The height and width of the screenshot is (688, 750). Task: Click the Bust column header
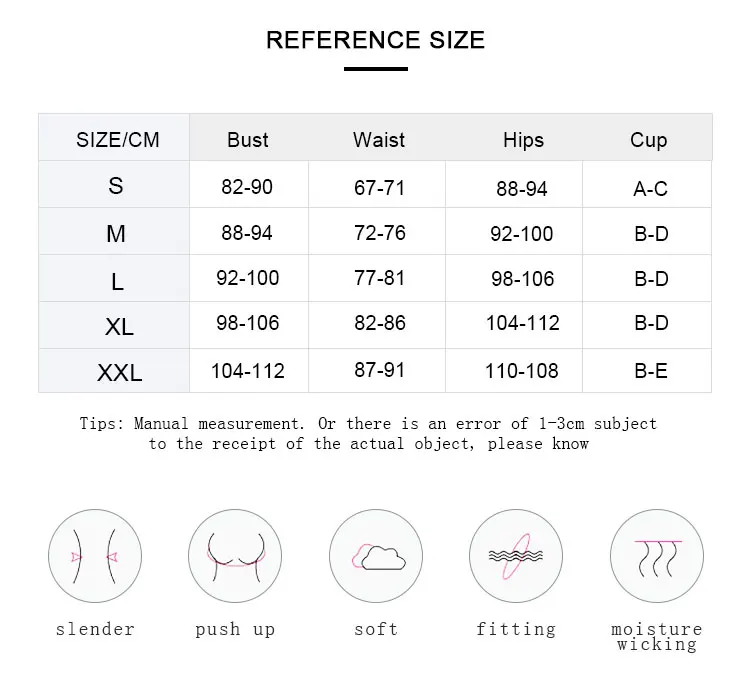click(248, 140)
